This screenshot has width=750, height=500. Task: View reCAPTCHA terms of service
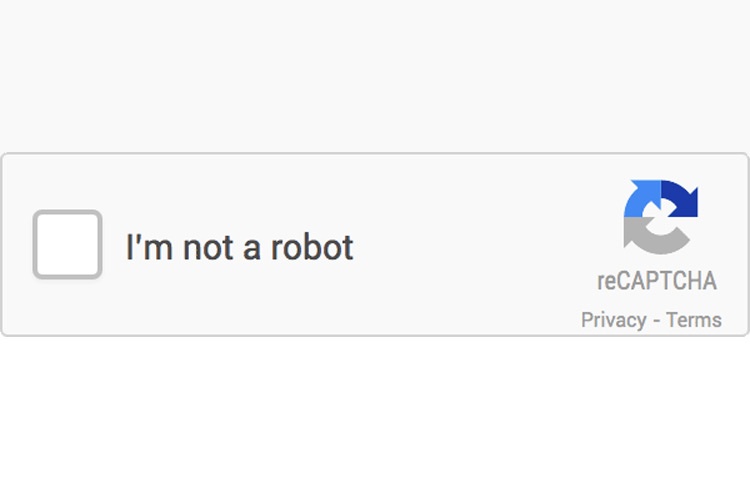(694, 320)
